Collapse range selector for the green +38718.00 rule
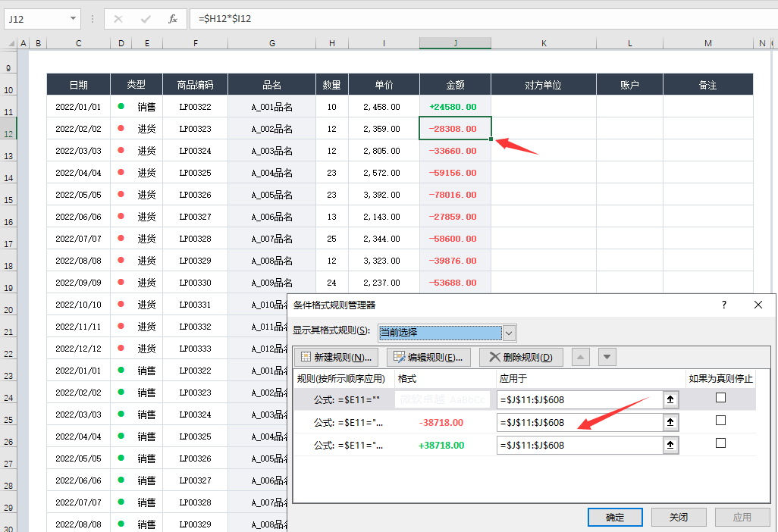 670,446
